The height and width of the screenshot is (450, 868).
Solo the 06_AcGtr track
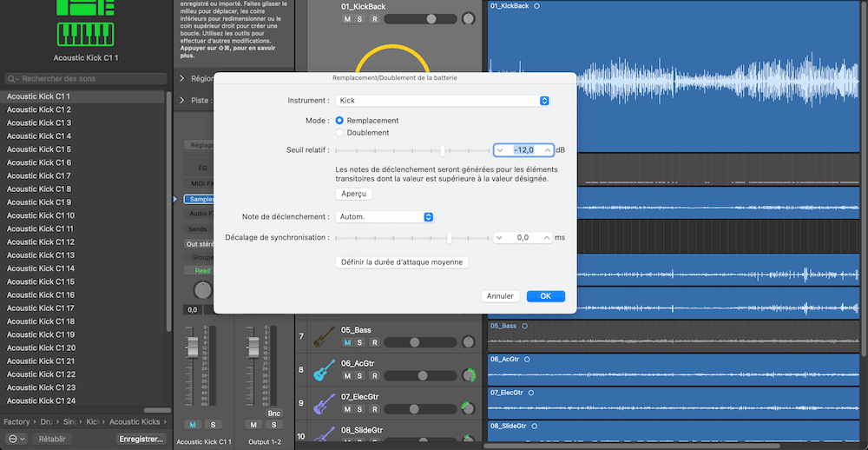coord(360,376)
